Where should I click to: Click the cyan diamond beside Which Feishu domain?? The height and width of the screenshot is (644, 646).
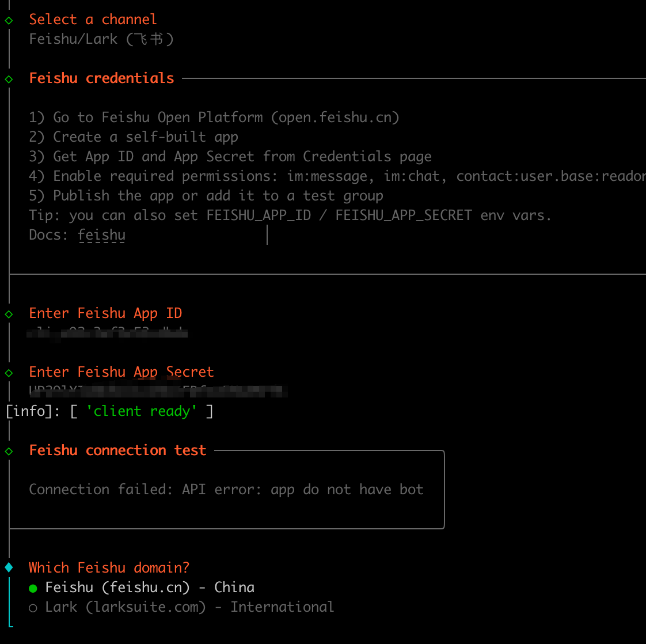(x=9, y=568)
